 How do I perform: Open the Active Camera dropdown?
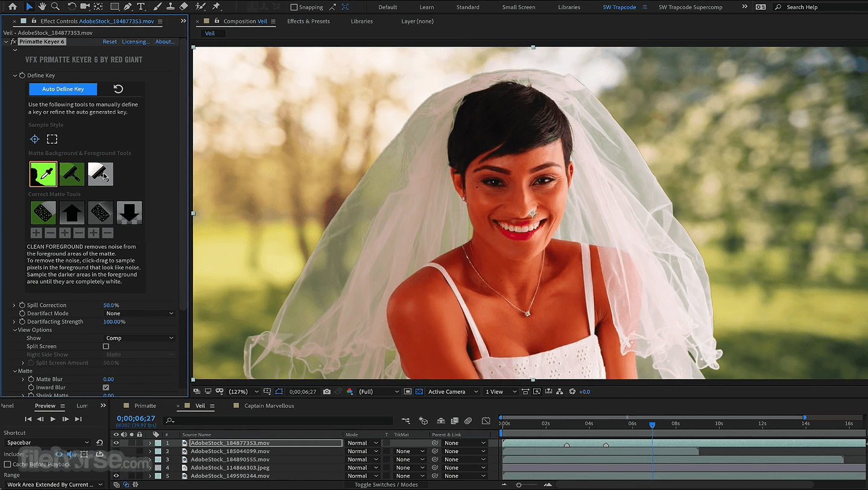point(453,392)
